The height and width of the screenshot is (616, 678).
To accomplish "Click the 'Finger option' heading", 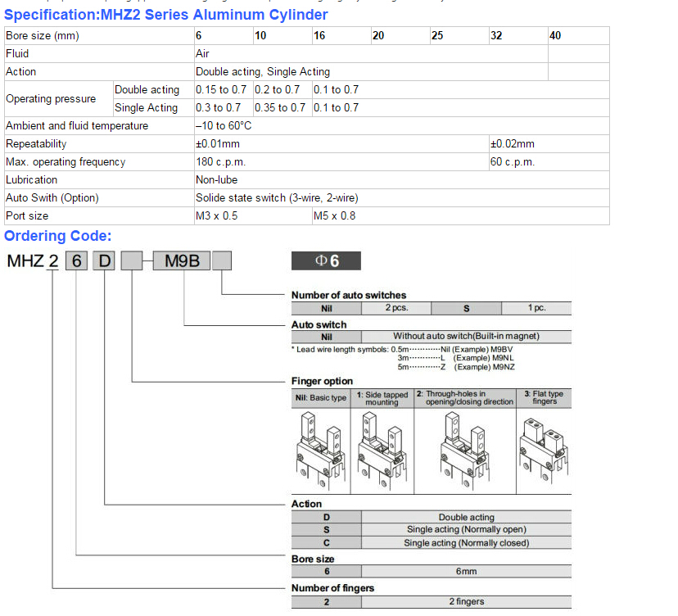I will [x=322, y=381].
